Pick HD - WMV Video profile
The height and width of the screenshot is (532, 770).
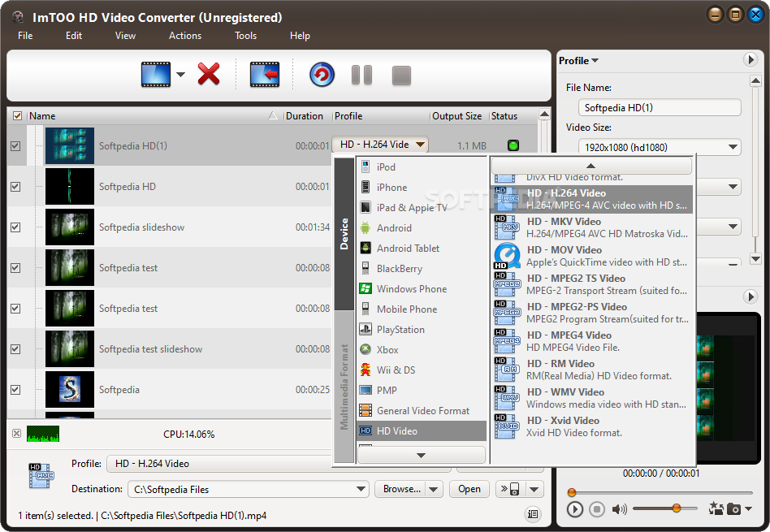[x=593, y=398]
